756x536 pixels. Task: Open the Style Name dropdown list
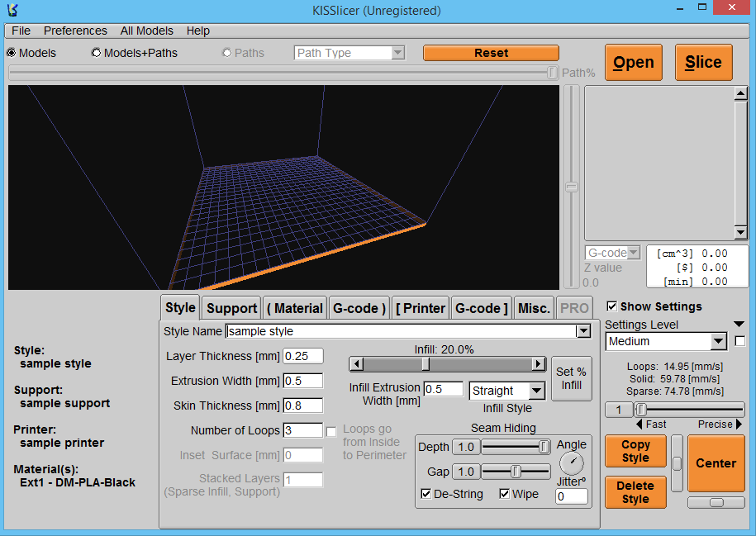(583, 331)
